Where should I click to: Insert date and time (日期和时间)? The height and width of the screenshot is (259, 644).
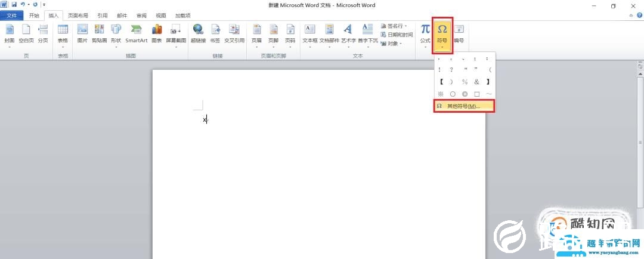[x=397, y=35]
